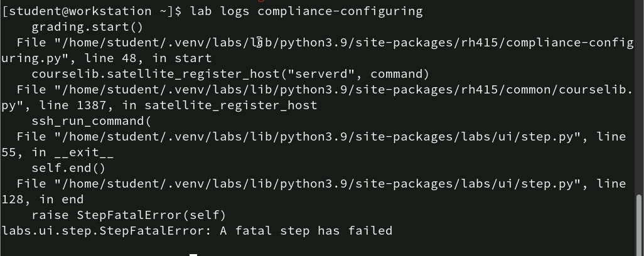Click the self.end() traceback line
644x256 pixels.
[68, 168]
